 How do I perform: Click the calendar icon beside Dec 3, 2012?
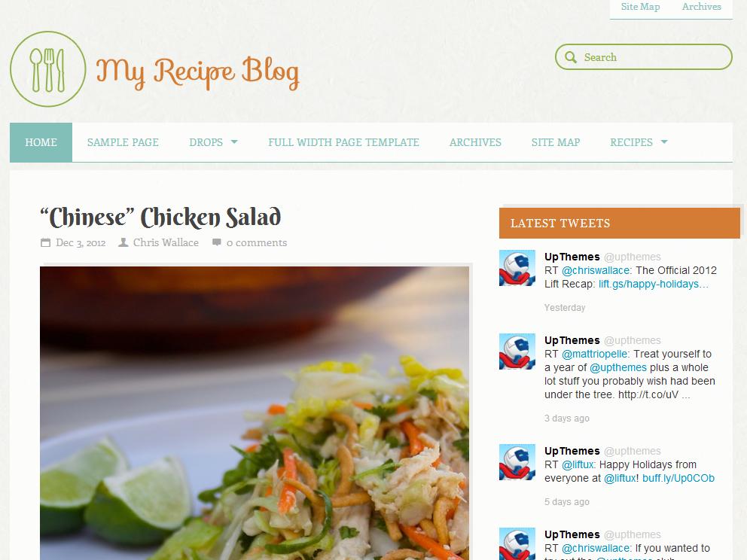pyautogui.click(x=45, y=242)
